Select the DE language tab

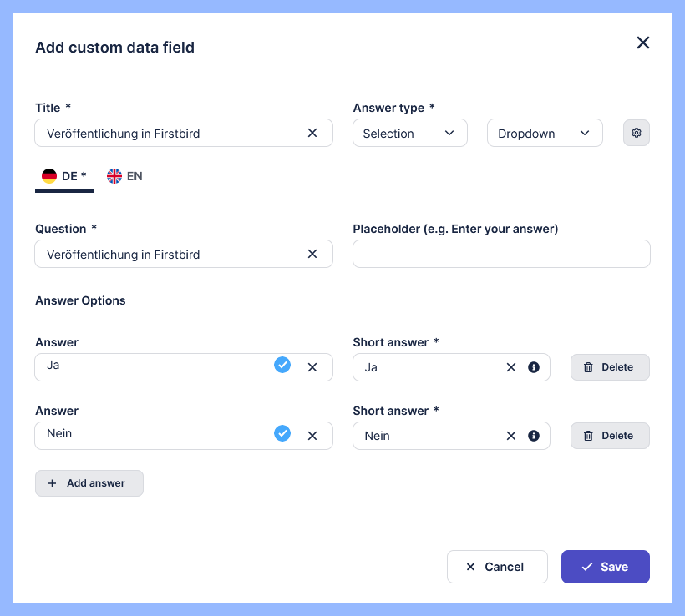pyautogui.click(x=64, y=176)
